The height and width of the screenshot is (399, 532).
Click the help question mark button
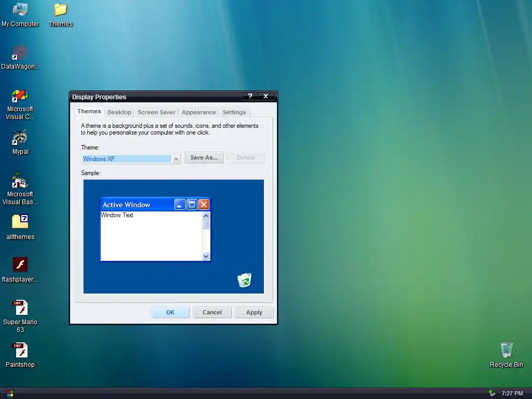coord(250,96)
